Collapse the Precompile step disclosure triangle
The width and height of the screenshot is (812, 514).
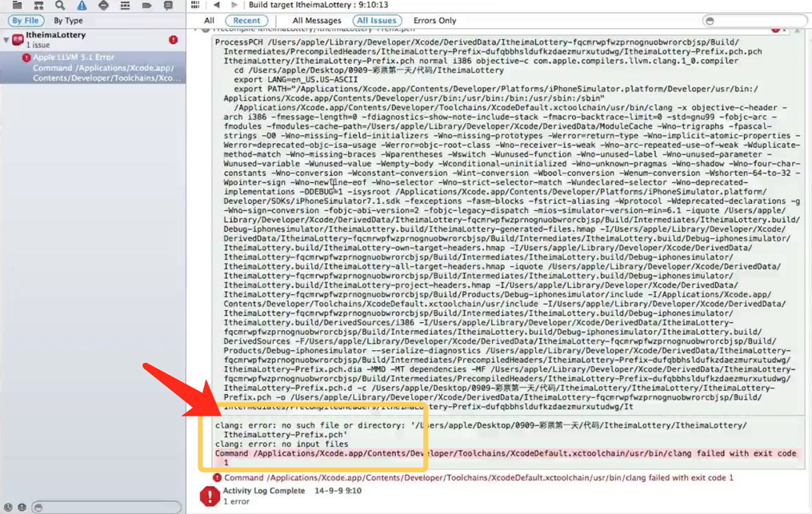click(x=196, y=30)
